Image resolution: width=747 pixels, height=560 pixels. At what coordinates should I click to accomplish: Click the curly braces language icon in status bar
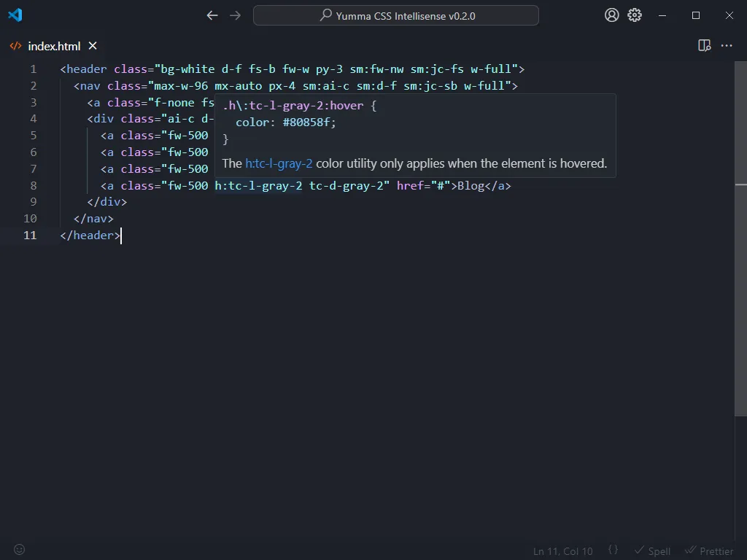(613, 550)
